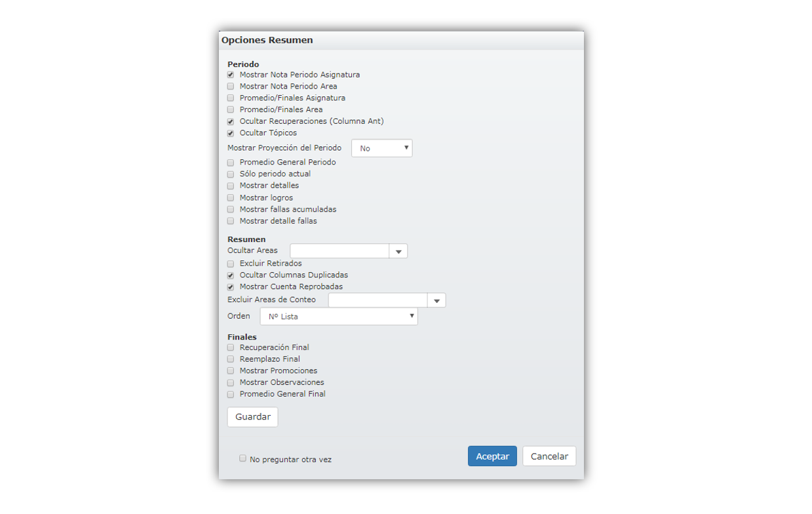Enable Mostrar logros checkbox
The width and height of the screenshot is (812, 514).
pos(231,198)
